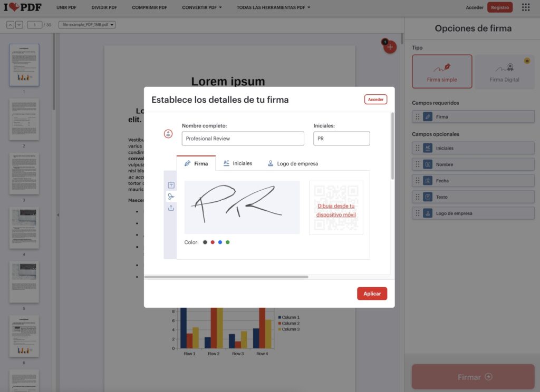540x392 pixels.
Task: Go to next page with down arrow
Action: pos(20,25)
